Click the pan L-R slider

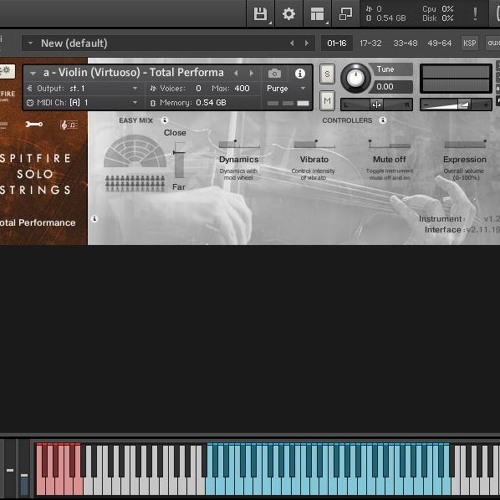(376, 105)
